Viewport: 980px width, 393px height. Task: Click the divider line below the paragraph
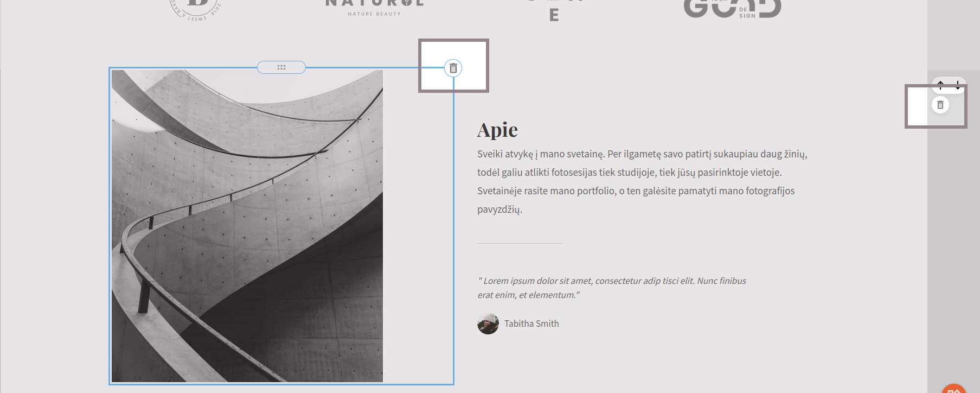click(520, 243)
